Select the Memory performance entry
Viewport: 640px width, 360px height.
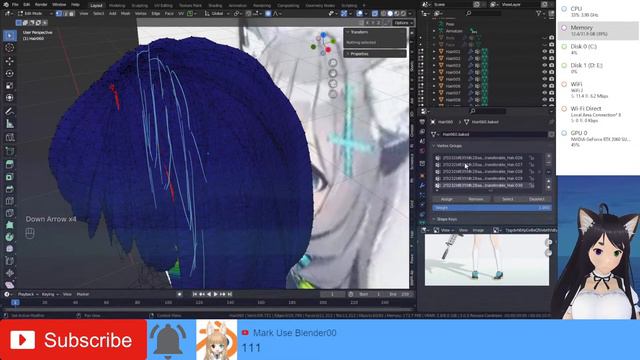598,30
